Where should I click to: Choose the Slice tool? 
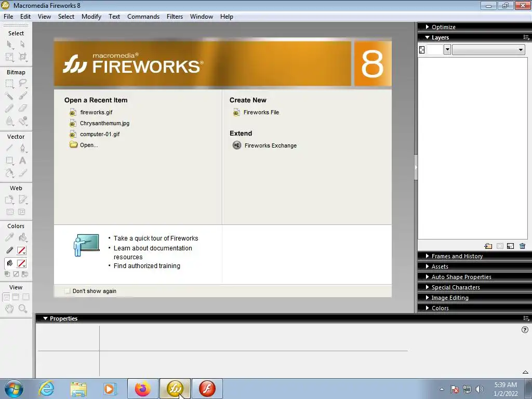point(22,199)
